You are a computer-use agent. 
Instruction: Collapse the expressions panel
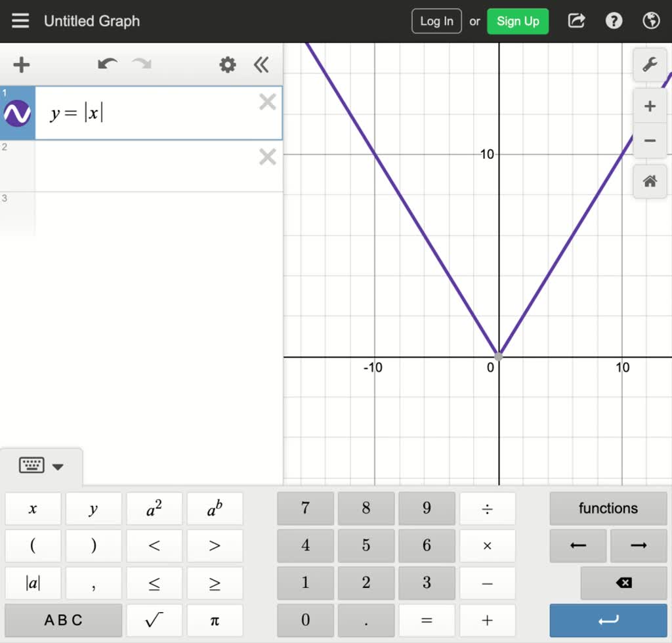click(261, 65)
